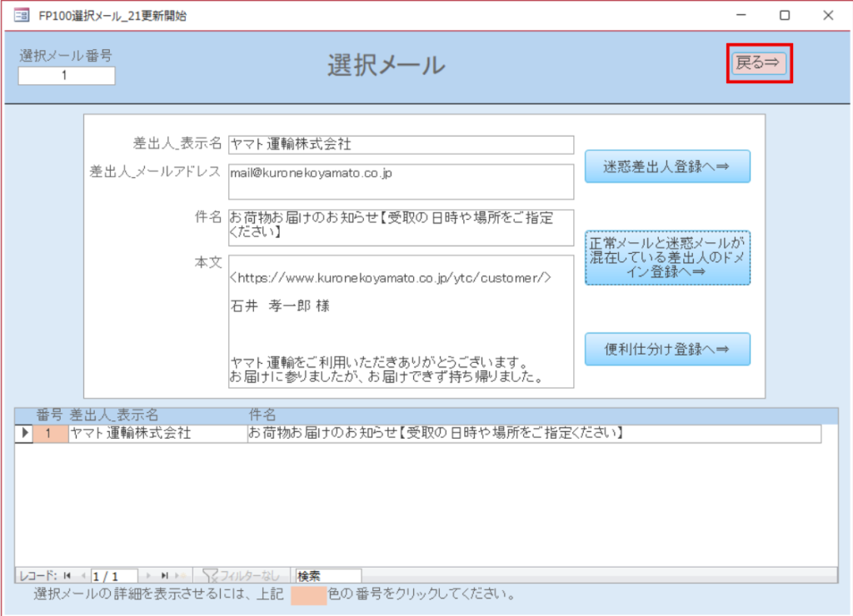The image size is (853, 616).
Task: Click the orange 番号 cell with 1
Action: [49, 434]
